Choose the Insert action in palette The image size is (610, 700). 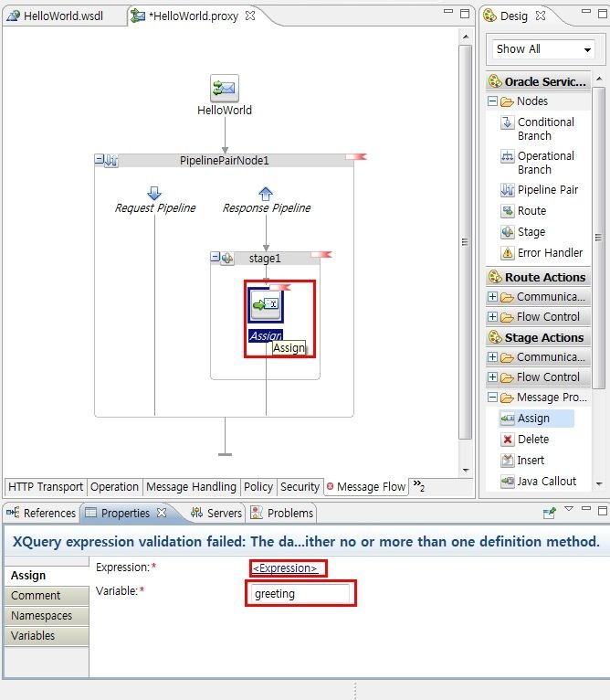pos(522,461)
